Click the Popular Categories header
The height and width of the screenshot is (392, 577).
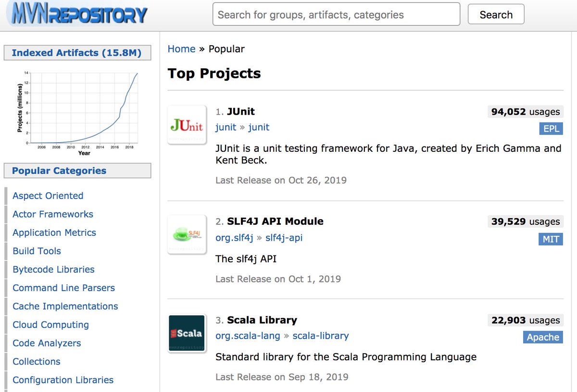[77, 171]
